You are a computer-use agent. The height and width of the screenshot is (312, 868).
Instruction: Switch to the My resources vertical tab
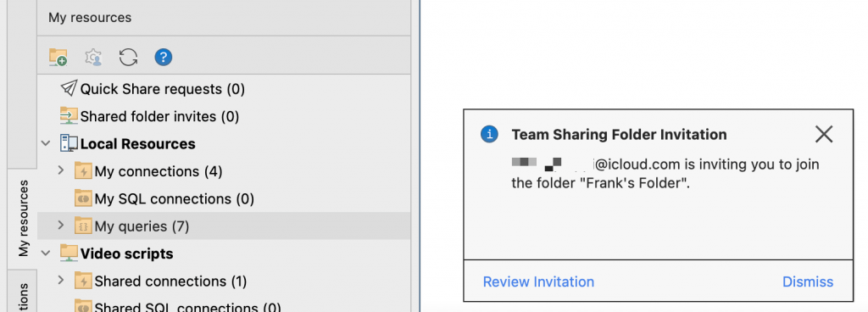tap(23, 219)
